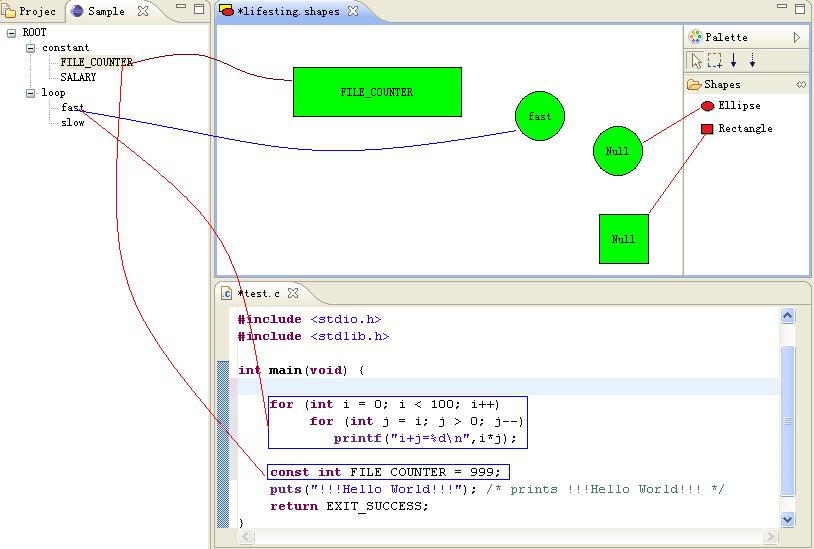Select FILE_COUNTER in the tree
The image size is (814, 549).
coord(97,62)
